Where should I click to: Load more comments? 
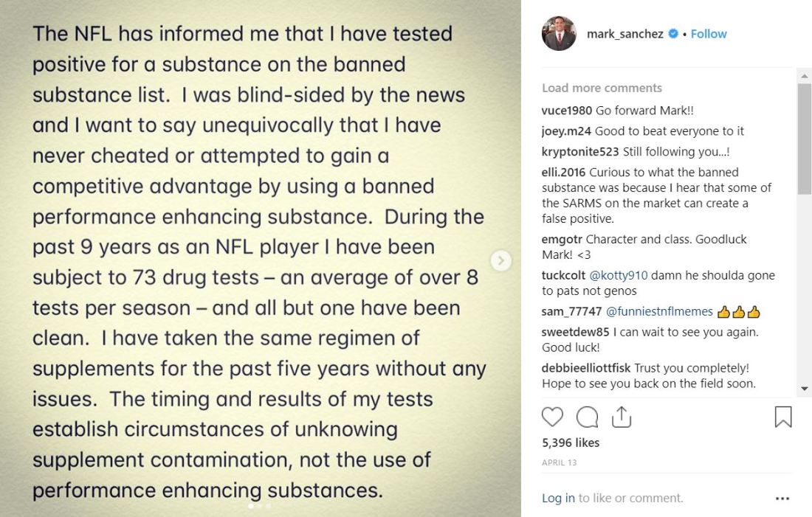click(602, 88)
